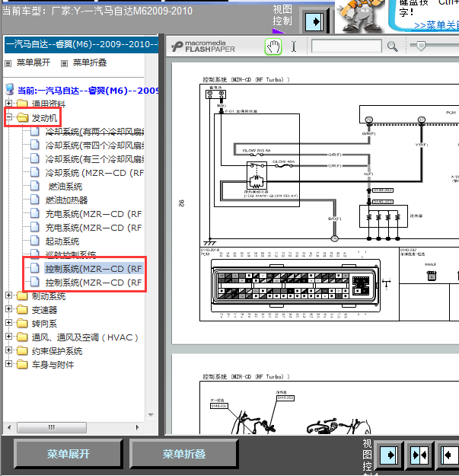Click the 制动系统 folder label
The height and width of the screenshot is (476, 459).
point(49,296)
